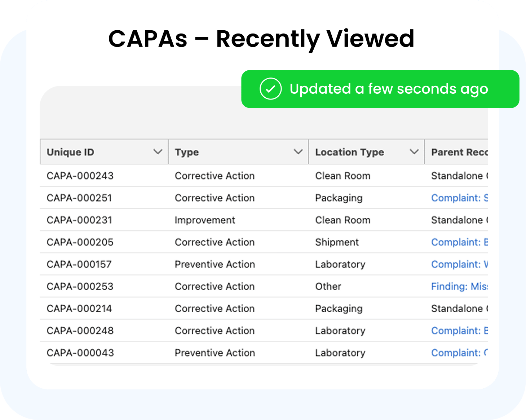Click the Location Type column header label
The image size is (526, 420).
tap(349, 152)
